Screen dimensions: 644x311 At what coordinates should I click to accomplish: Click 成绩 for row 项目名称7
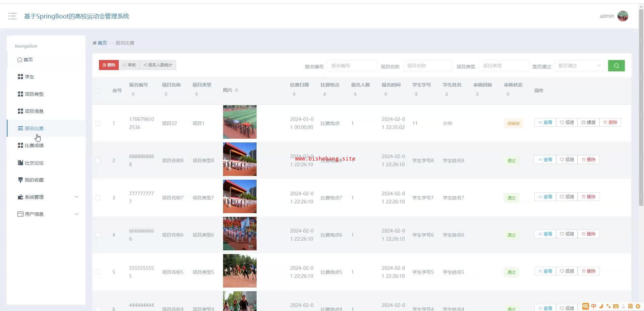click(567, 197)
